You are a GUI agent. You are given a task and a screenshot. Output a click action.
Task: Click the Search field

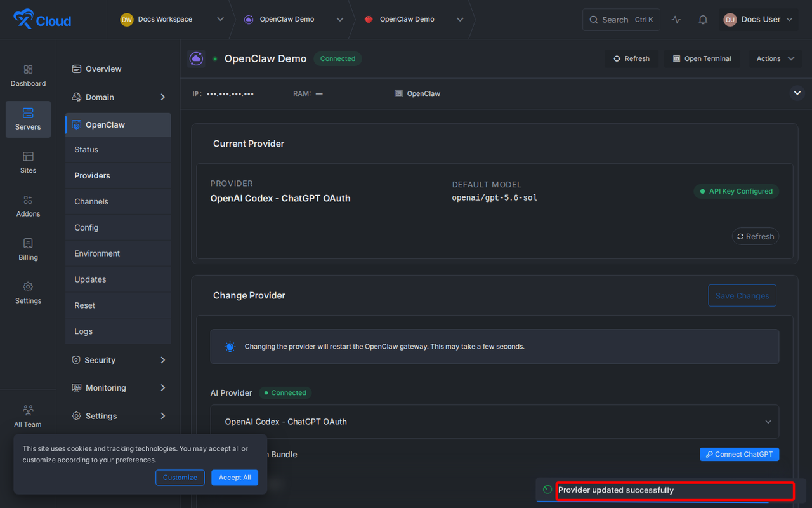click(621, 20)
